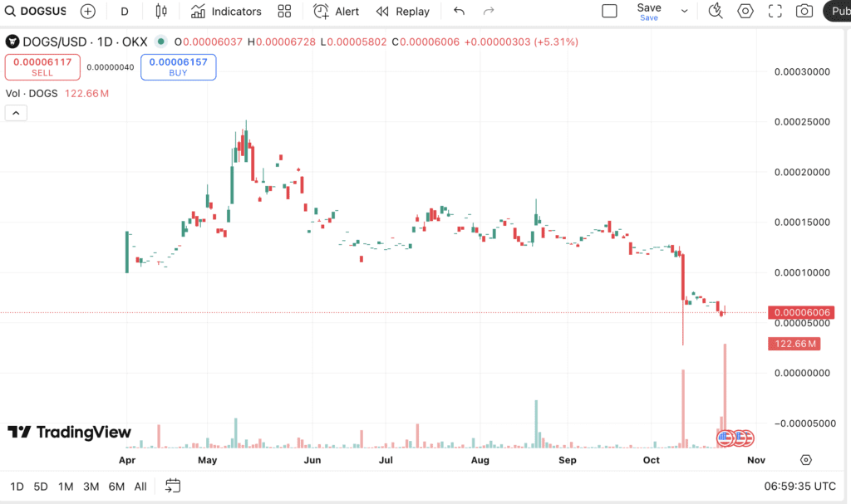The width and height of the screenshot is (851, 504).
Task: Open the quick search icon
Action: tap(715, 12)
